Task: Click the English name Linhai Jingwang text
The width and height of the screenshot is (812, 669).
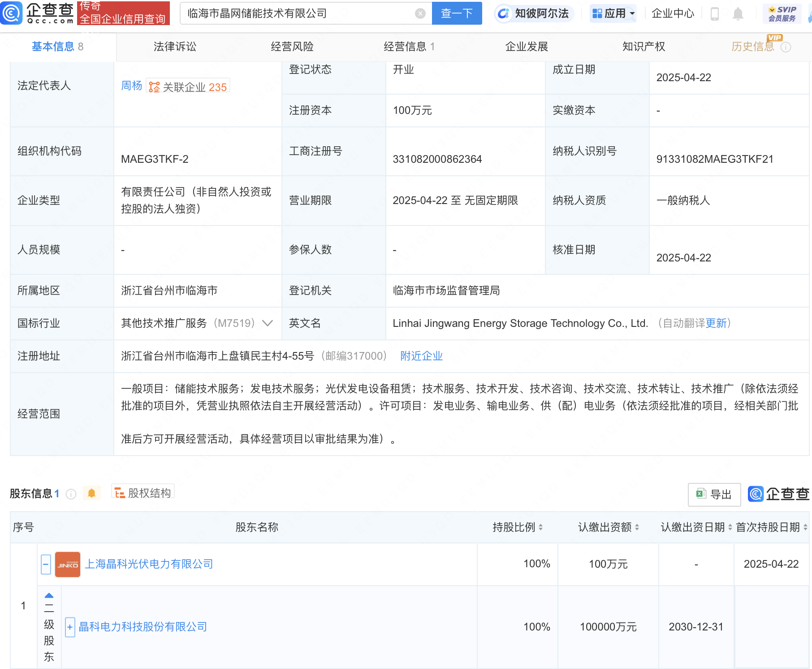Action: [520, 323]
